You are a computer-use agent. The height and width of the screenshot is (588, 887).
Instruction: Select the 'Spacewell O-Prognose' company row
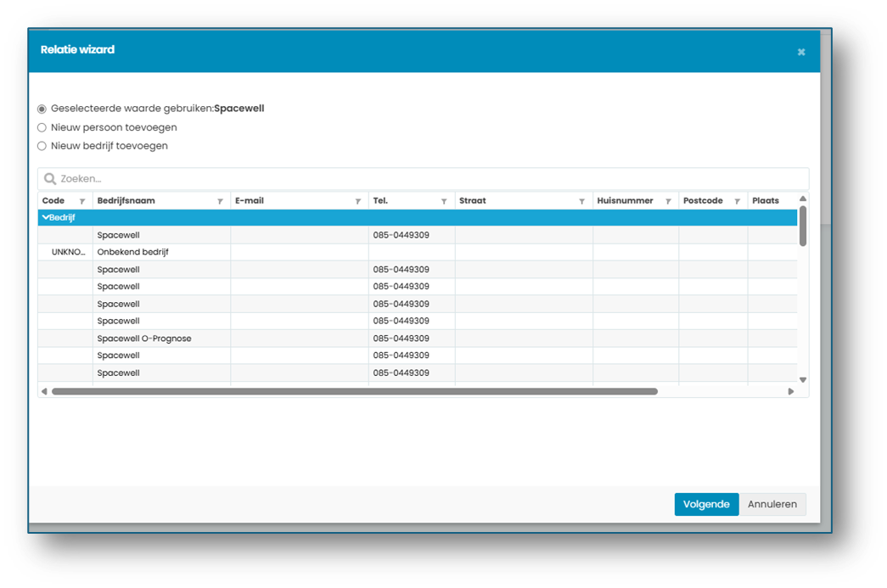click(418, 338)
